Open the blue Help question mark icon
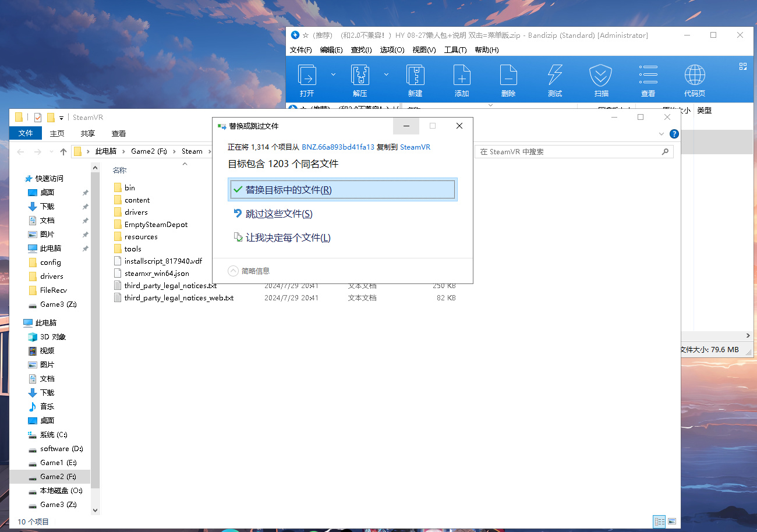 coord(674,133)
